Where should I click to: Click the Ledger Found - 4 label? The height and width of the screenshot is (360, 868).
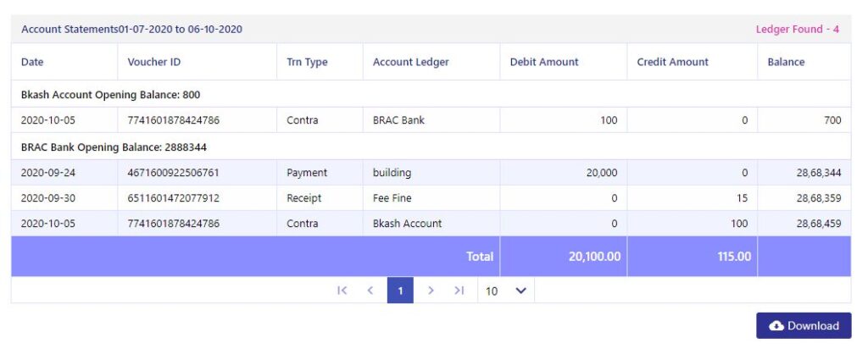[x=797, y=30]
